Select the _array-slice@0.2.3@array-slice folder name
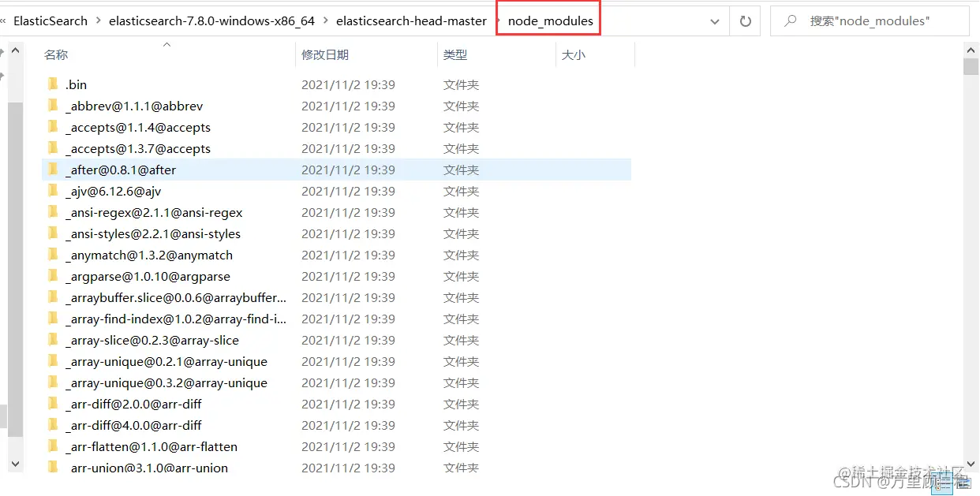The image size is (980, 496). (x=152, y=340)
